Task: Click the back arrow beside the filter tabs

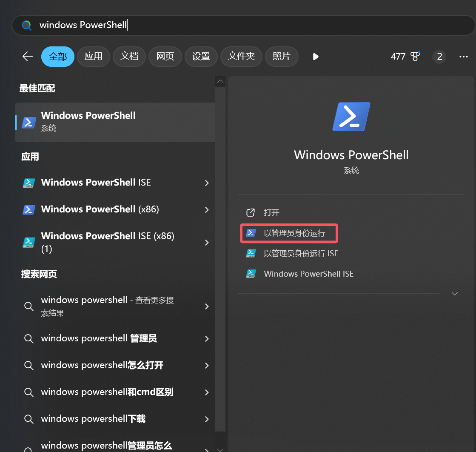Action: [28, 57]
